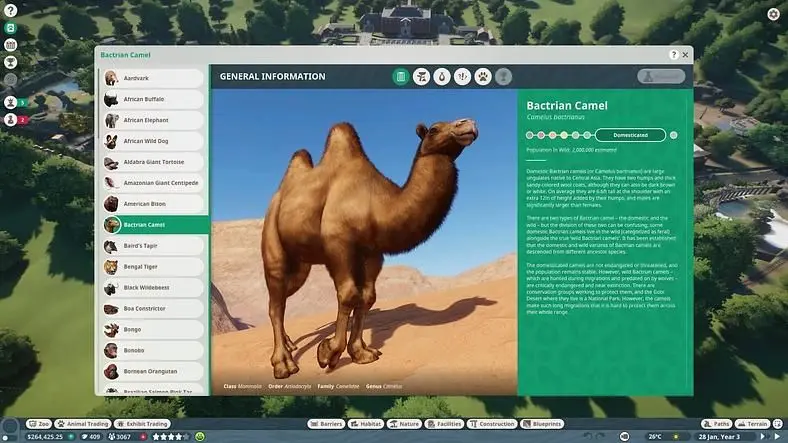Click the Research button in header
788x443 pixels.
661,76
